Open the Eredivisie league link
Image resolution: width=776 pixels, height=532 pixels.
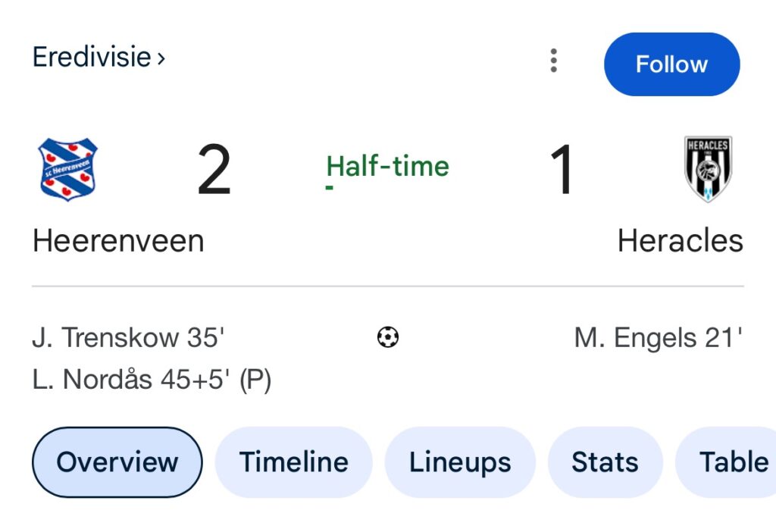[x=92, y=57]
